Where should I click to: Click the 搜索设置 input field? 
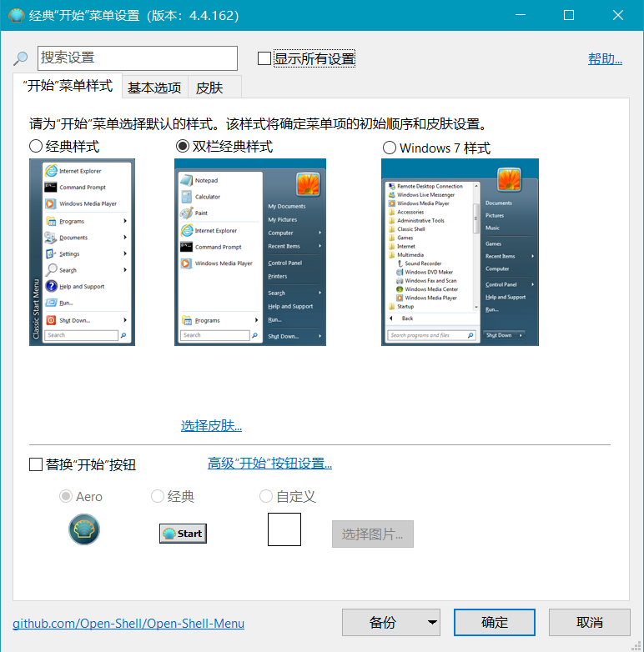tap(138, 58)
